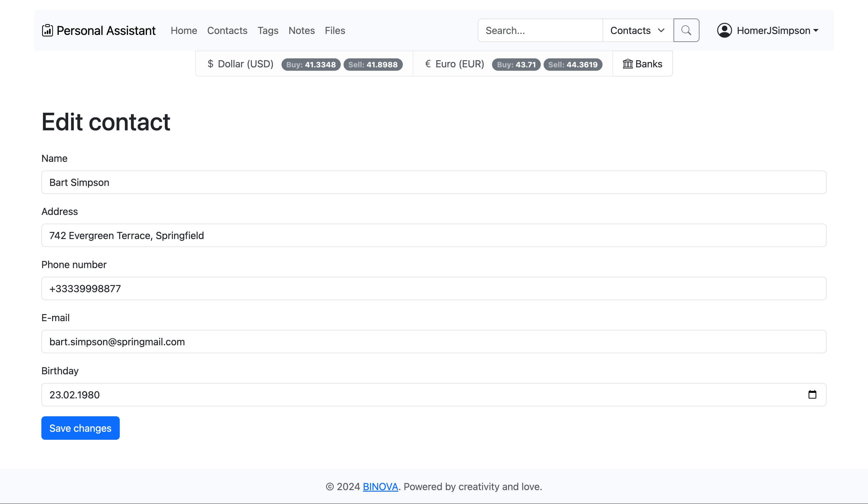
Task: Click the Euro Sell: 44.3619 badge
Action: point(573,65)
